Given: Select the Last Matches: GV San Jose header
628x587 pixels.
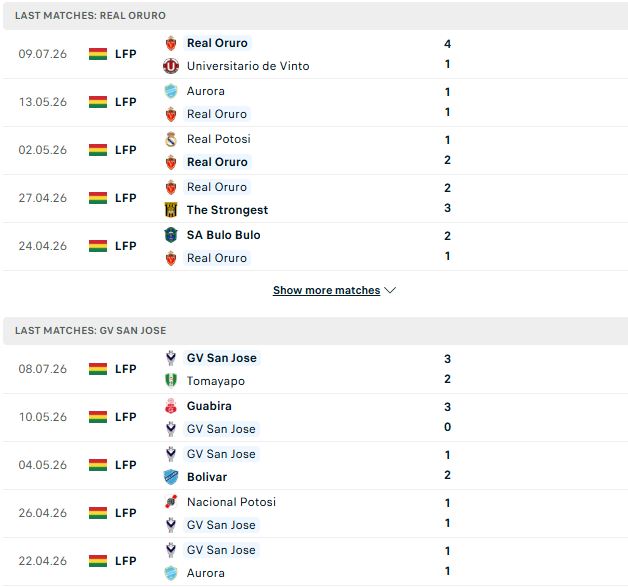Looking at the screenshot, I should tap(316, 331).
